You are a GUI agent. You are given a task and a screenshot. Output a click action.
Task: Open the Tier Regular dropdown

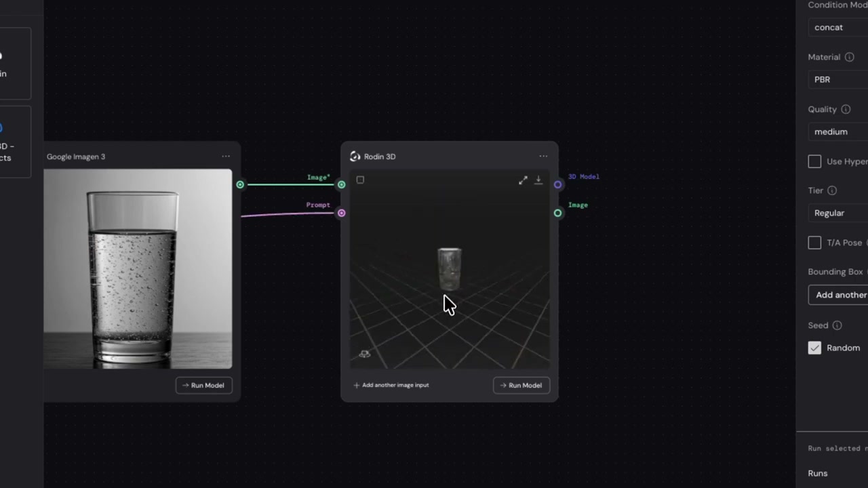pyautogui.click(x=838, y=213)
